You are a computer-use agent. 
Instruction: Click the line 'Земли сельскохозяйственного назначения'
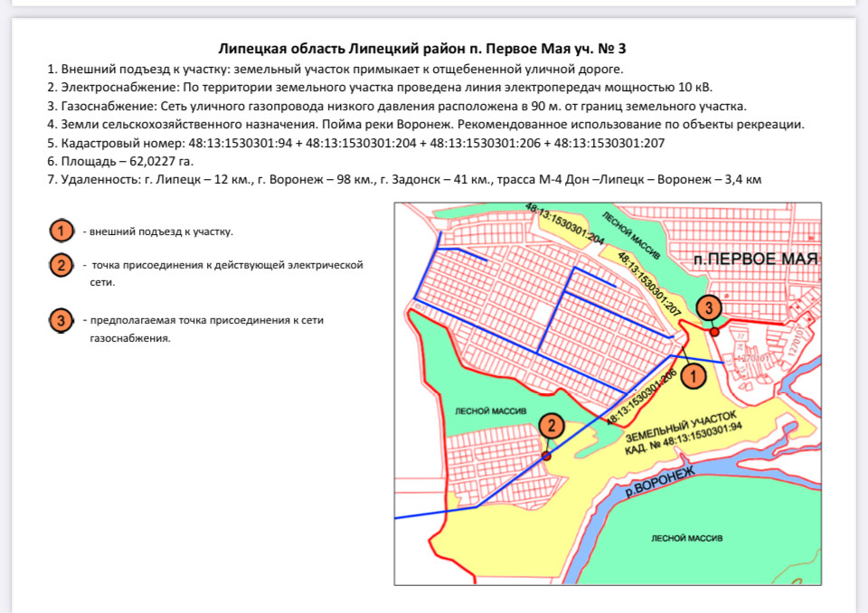[x=426, y=124]
